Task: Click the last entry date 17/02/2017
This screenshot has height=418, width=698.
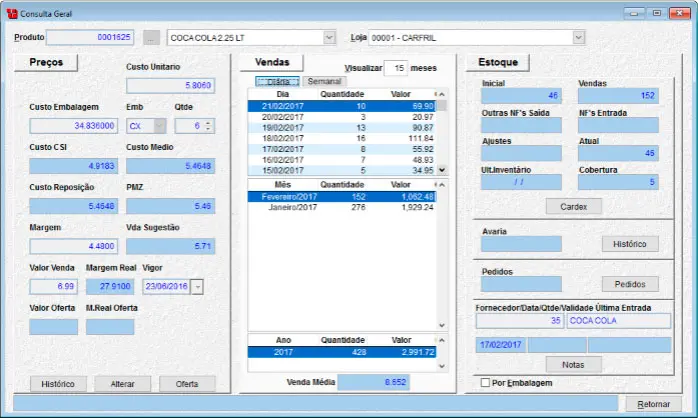Action: click(x=501, y=345)
